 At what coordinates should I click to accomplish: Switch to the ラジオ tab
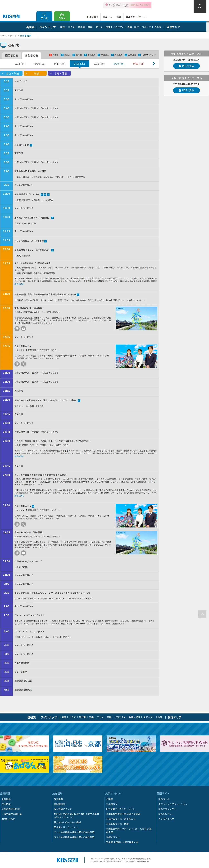(x=62, y=16)
